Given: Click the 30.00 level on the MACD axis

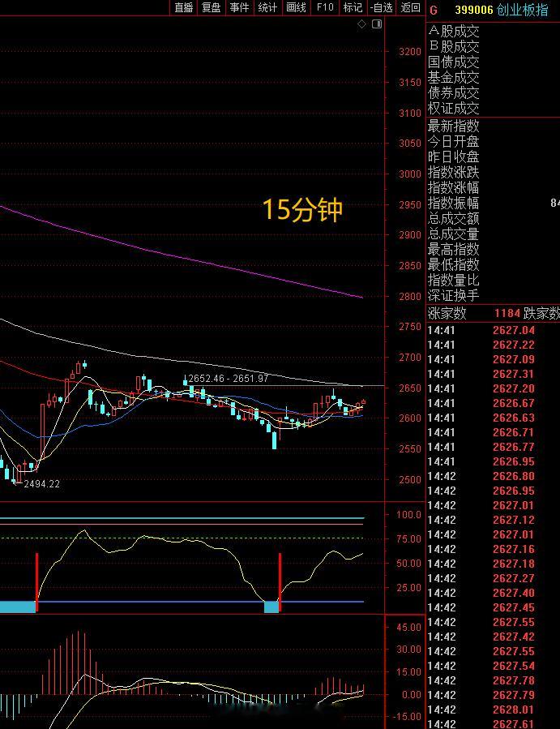Looking at the screenshot, I should (x=409, y=650).
